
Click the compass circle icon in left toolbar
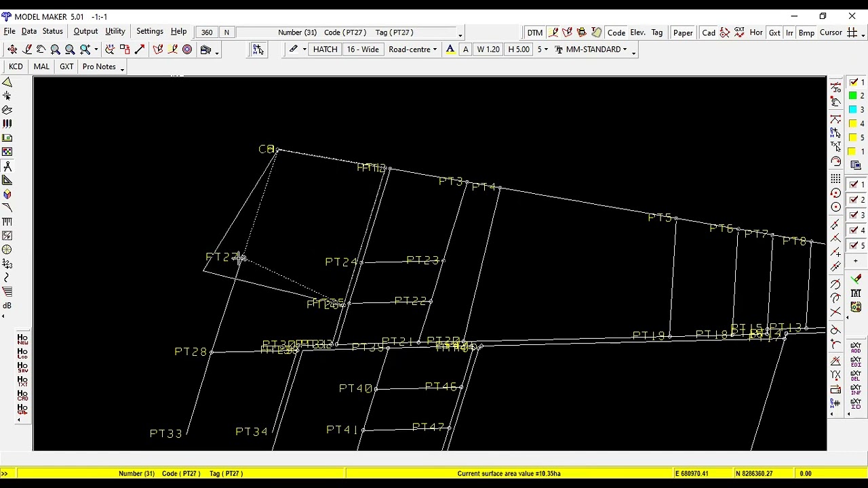tap(7, 249)
